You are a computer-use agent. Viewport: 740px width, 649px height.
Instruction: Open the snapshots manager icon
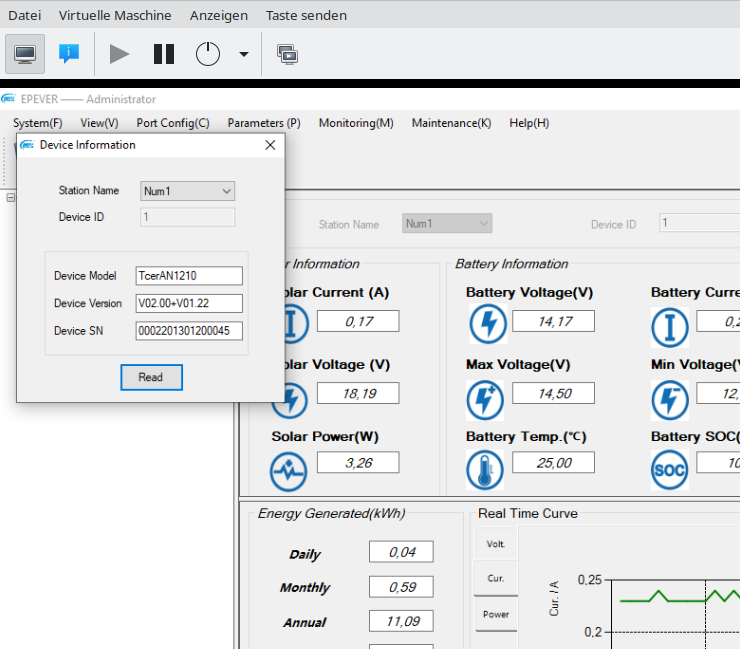[287, 54]
